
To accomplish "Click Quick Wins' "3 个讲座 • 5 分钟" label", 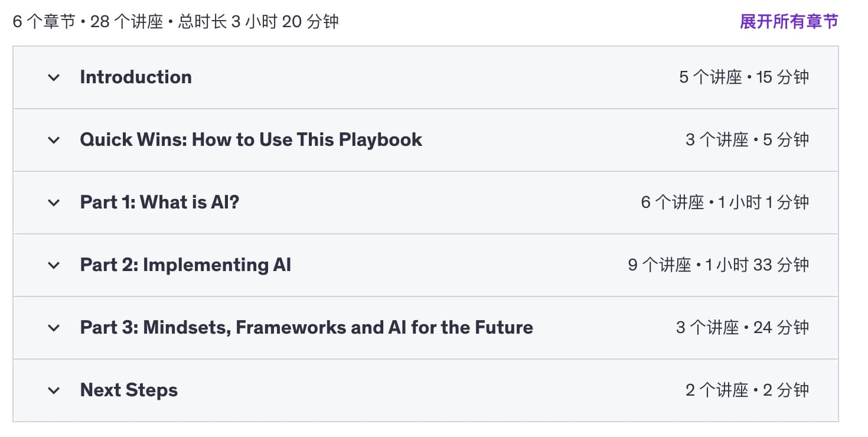I will point(747,140).
